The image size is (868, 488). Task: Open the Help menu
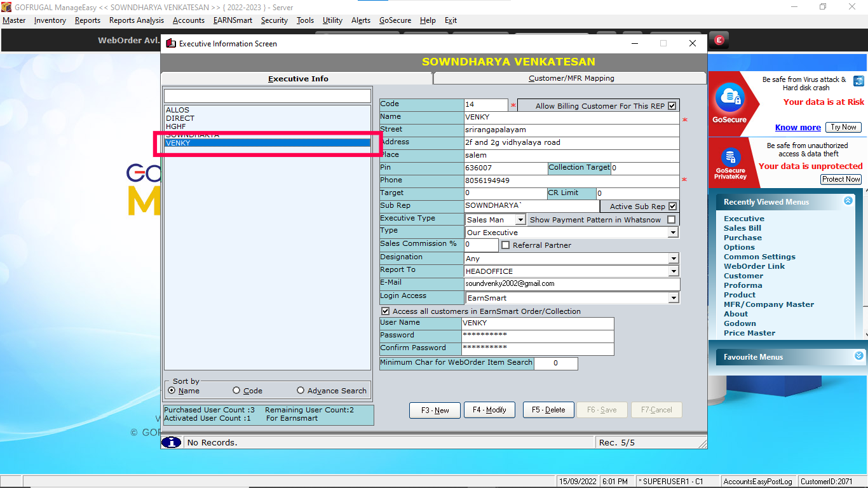point(428,20)
